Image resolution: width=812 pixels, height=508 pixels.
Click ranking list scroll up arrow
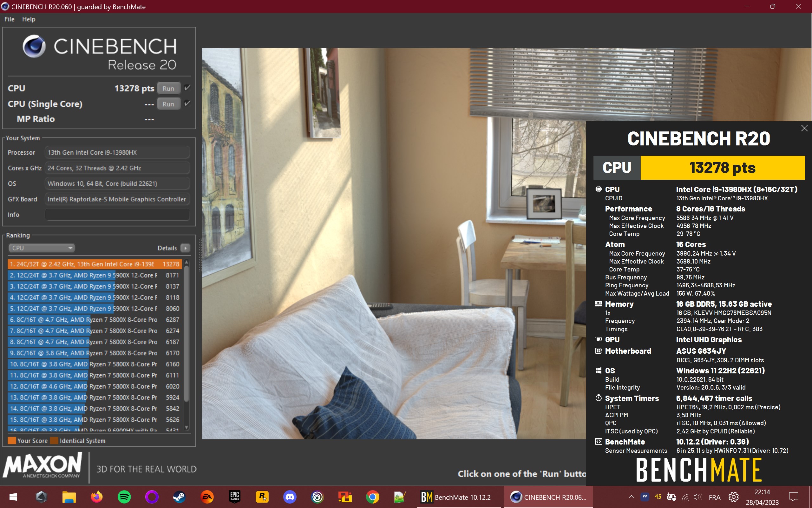187,262
